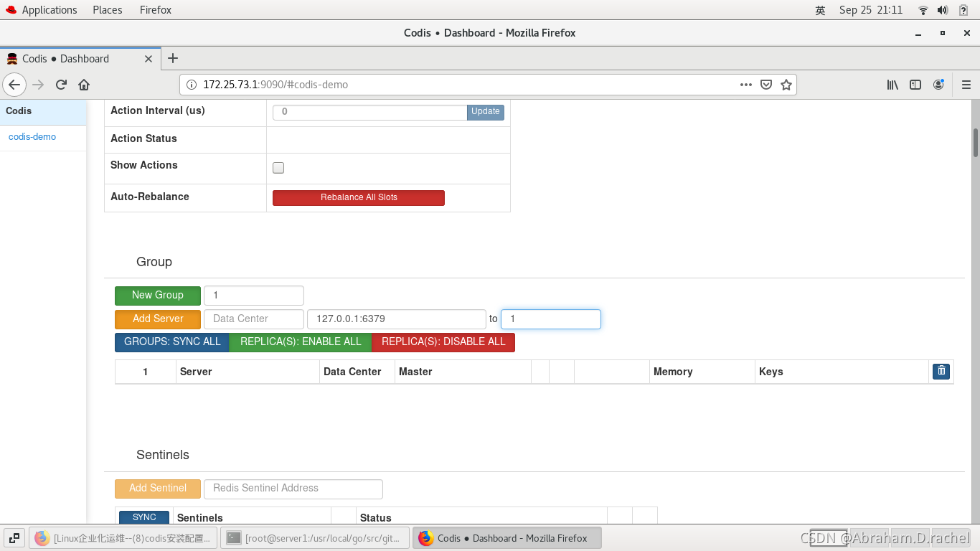980x551 pixels.
Task: Click the battery status icon
Action: click(963, 10)
